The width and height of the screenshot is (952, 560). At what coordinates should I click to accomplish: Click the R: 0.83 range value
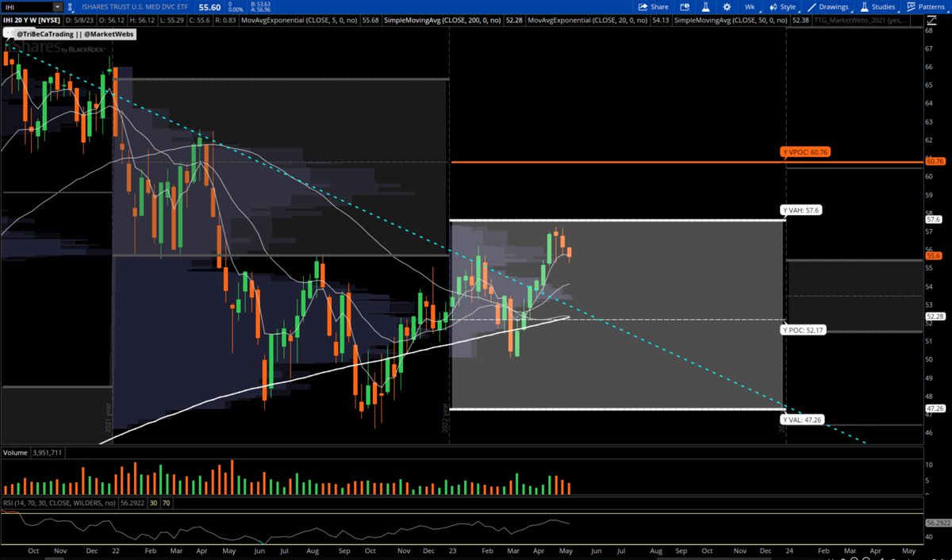click(x=225, y=21)
